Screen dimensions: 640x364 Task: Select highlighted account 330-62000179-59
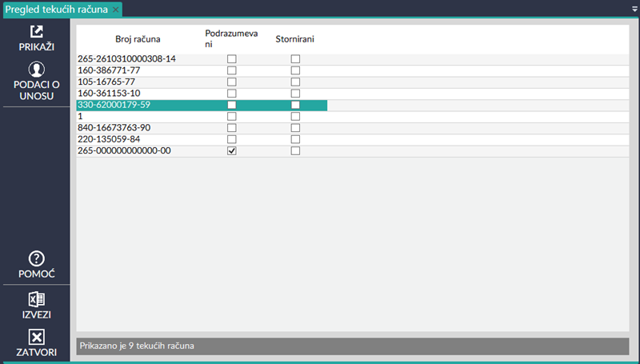coord(114,105)
